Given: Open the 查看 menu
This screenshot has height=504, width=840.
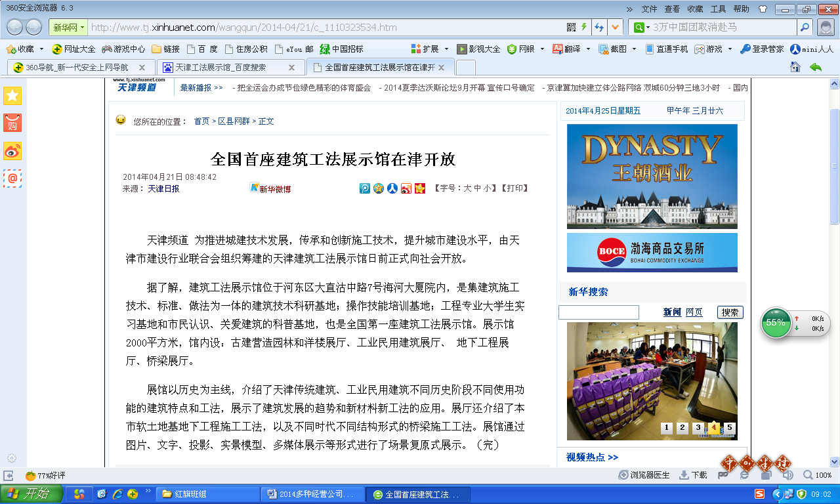Looking at the screenshot, I should 672,9.
